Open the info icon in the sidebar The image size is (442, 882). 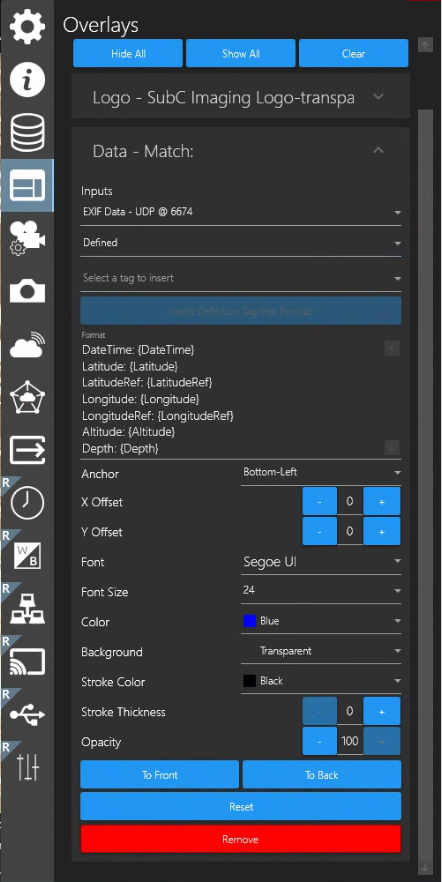[x=27, y=79]
